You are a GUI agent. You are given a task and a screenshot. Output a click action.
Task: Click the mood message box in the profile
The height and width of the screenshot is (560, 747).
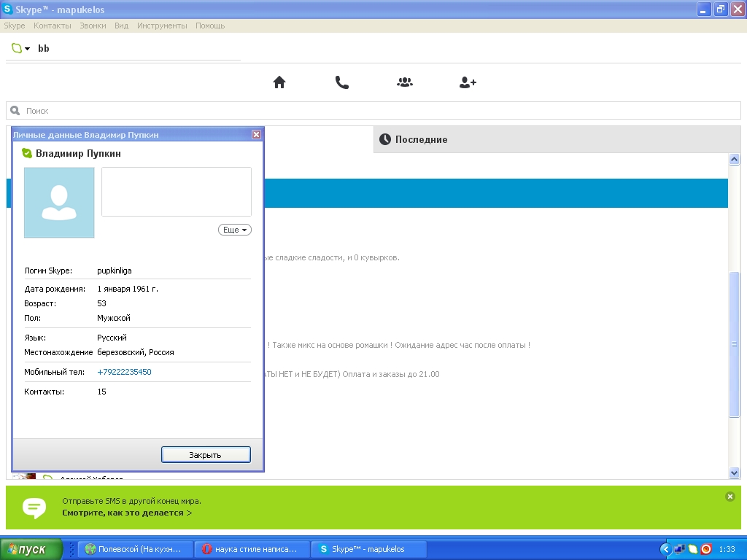tap(177, 192)
